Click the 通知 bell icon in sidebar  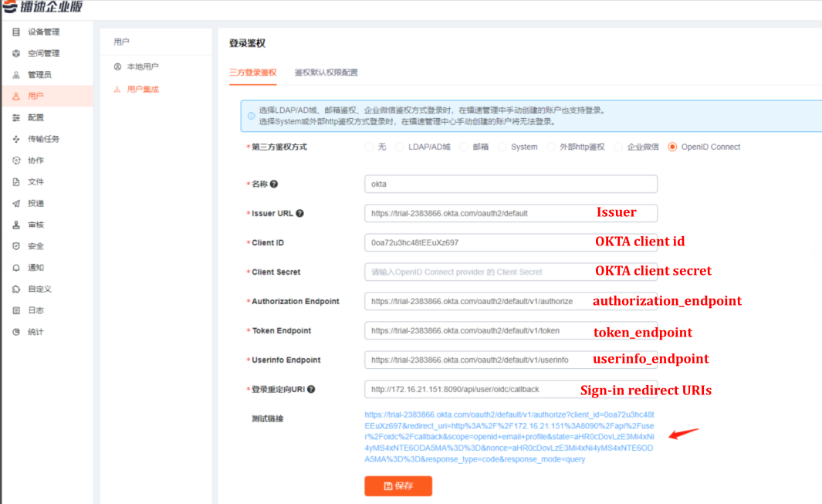16,268
